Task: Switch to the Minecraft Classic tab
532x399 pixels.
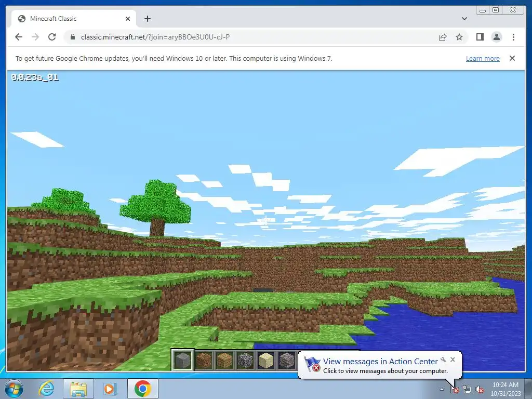Action: (x=74, y=19)
